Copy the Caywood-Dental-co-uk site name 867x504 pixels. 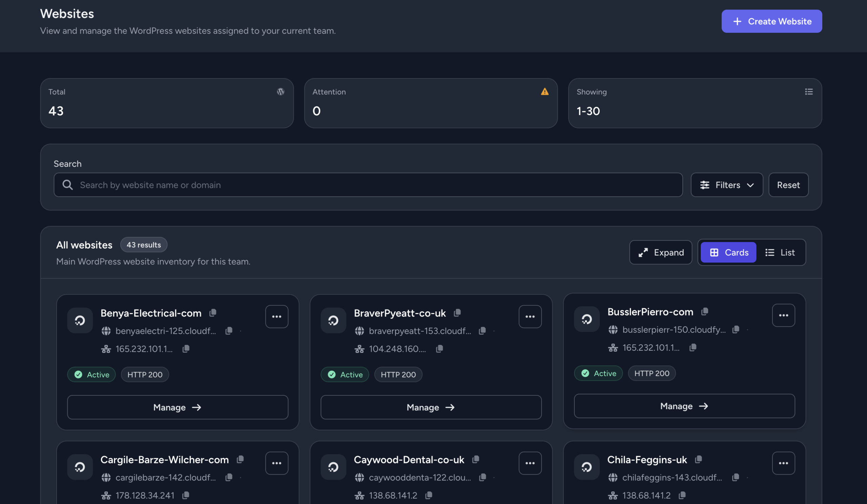coord(476,459)
